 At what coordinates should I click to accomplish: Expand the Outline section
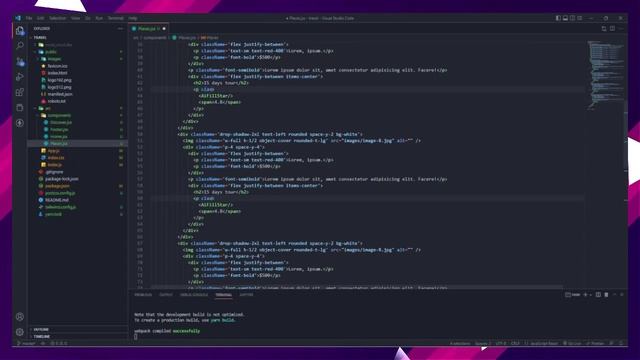point(41,329)
